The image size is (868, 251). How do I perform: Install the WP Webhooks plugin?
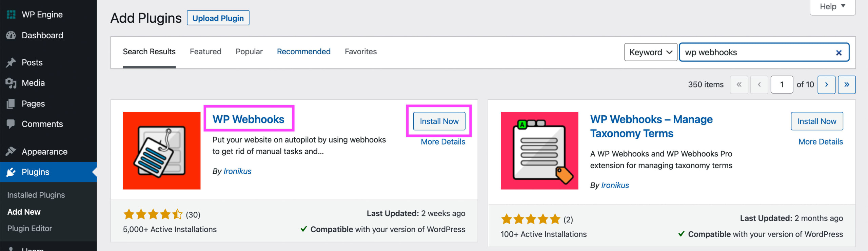point(439,121)
